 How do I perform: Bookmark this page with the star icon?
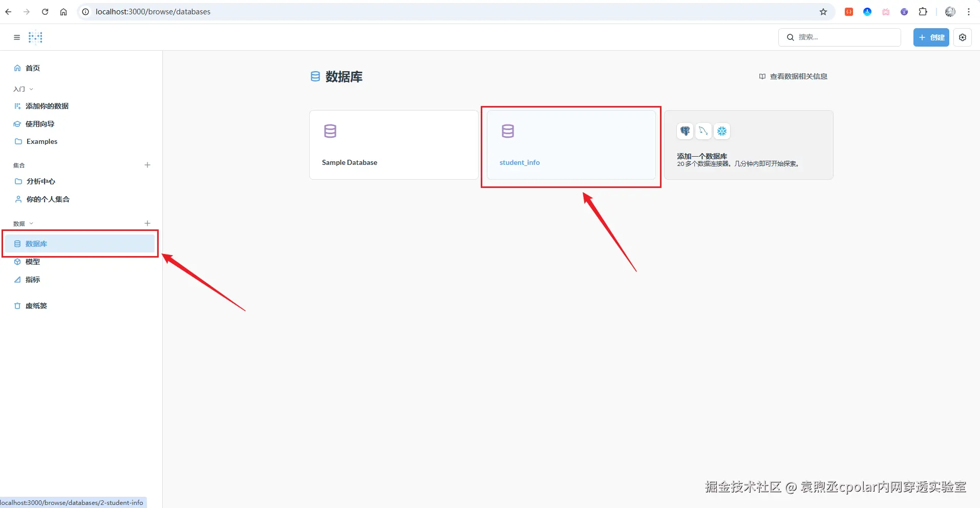[x=823, y=12]
